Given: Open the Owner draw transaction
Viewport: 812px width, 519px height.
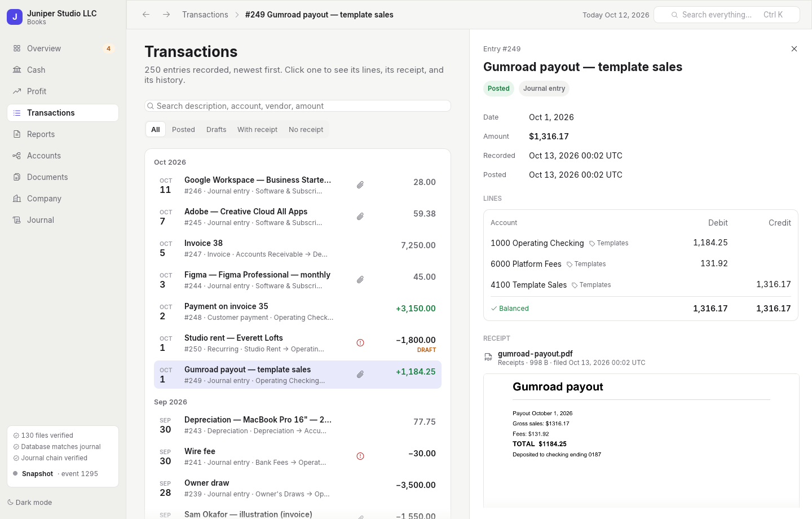Looking at the screenshot, I should tap(298, 488).
